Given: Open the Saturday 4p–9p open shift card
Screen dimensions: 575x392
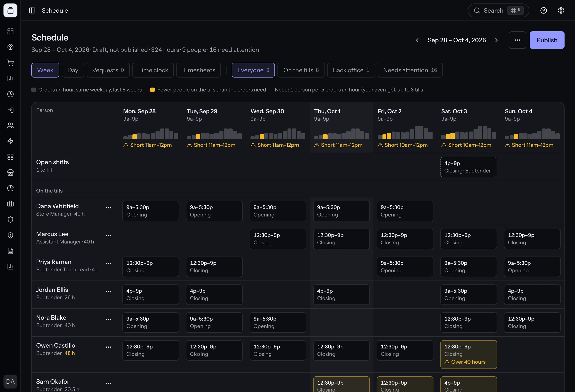Looking at the screenshot, I should pos(469,167).
